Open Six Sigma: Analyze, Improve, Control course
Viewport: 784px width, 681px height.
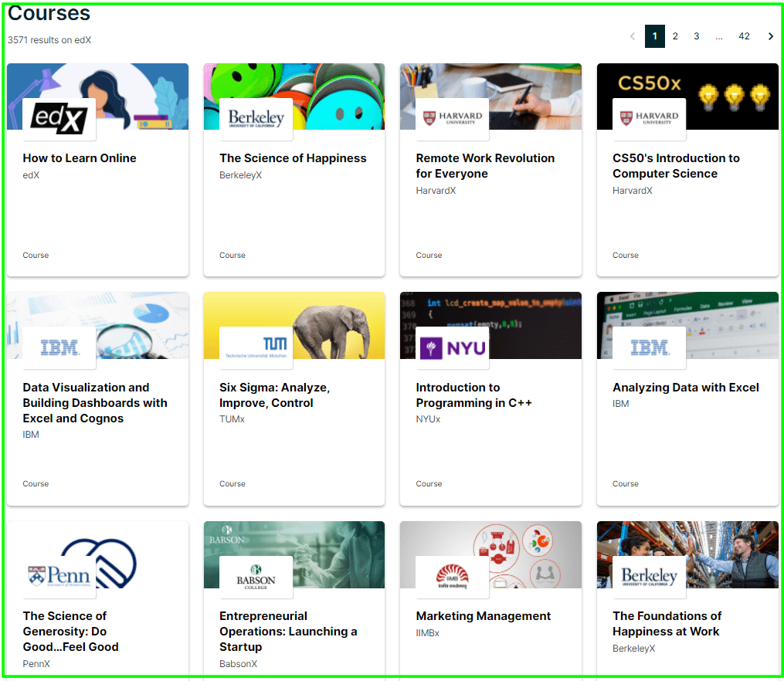274,395
